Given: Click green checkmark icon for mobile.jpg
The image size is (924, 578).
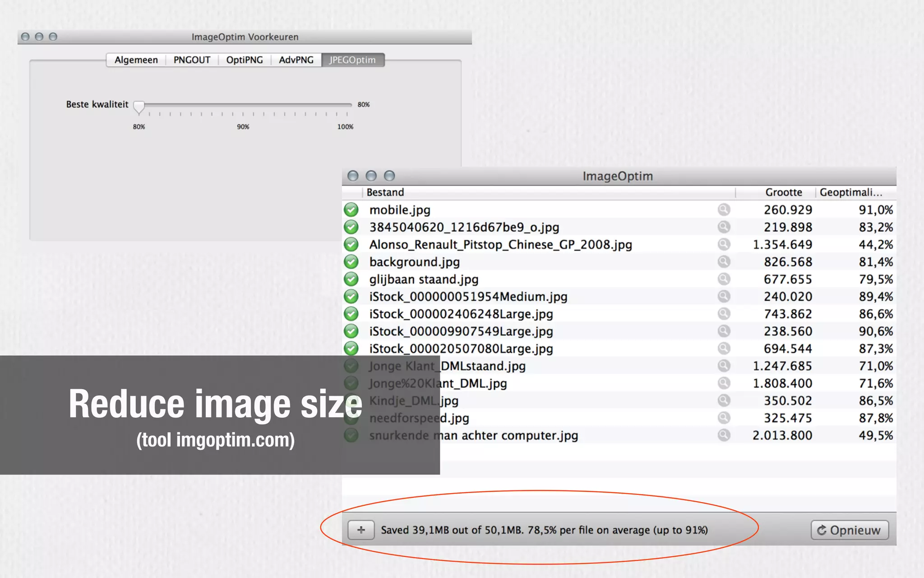Looking at the screenshot, I should coord(351,210).
